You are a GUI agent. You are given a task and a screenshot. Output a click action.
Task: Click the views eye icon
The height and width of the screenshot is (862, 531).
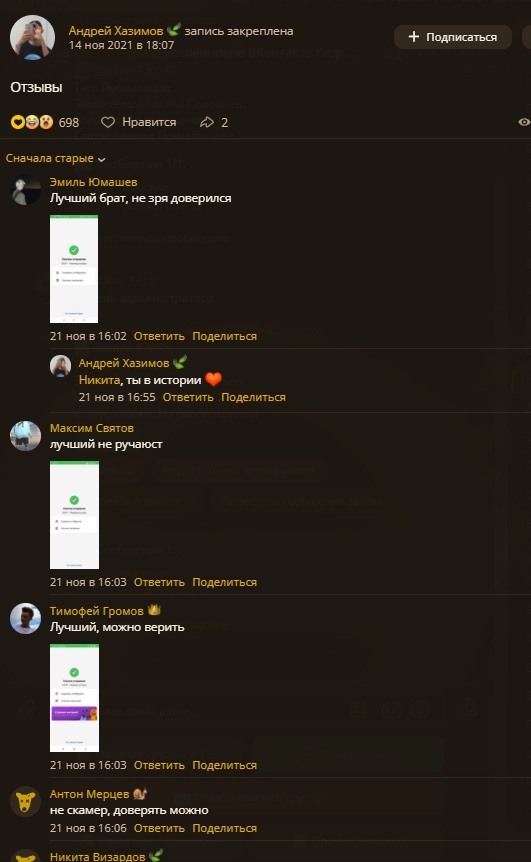[524, 122]
